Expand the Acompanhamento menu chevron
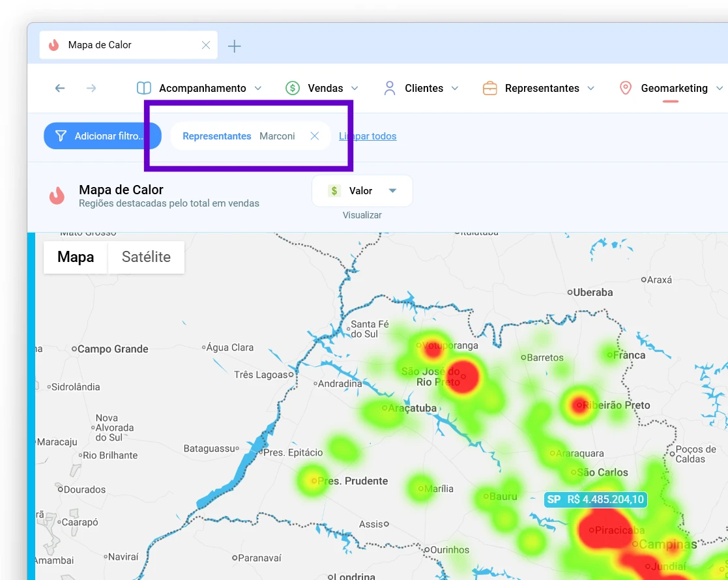 click(258, 88)
